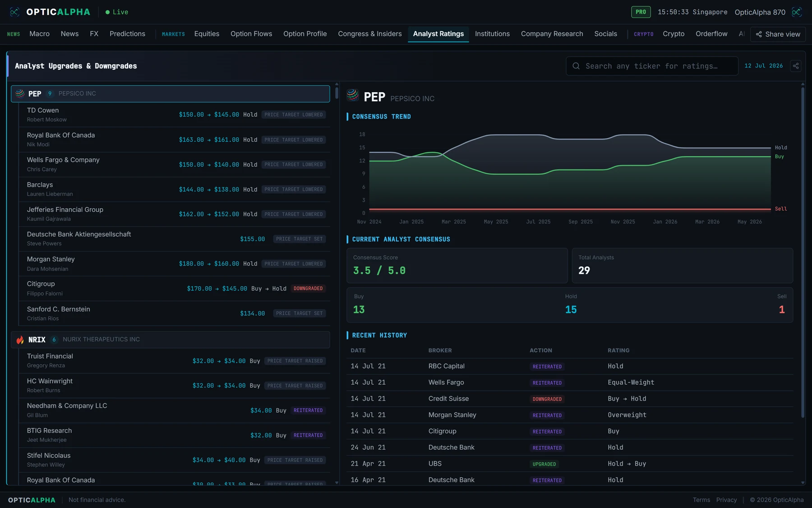Click the Hold legend label on chart
This screenshot has width=812, height=508.
781,148
